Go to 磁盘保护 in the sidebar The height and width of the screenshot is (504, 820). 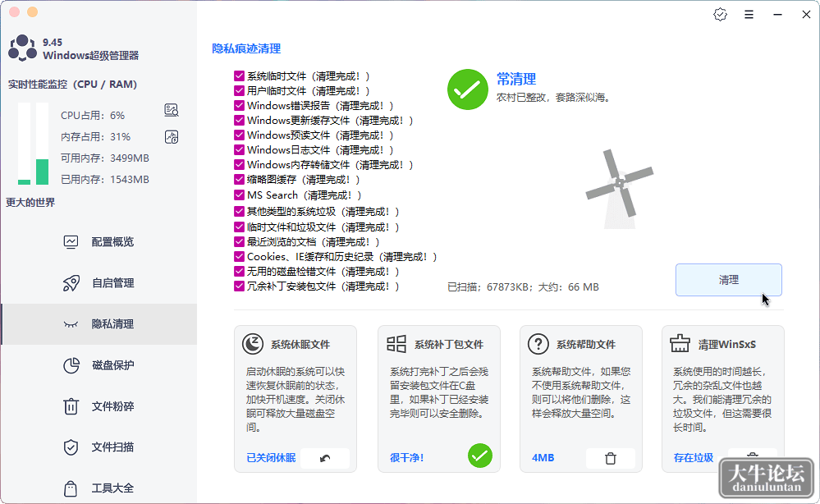click(x=99, y=365)
